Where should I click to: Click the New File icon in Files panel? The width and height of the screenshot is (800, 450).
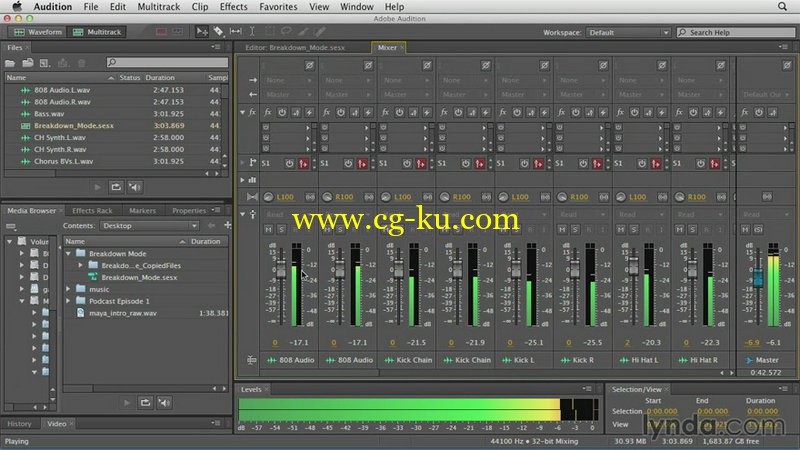click(x=45, y=63)
